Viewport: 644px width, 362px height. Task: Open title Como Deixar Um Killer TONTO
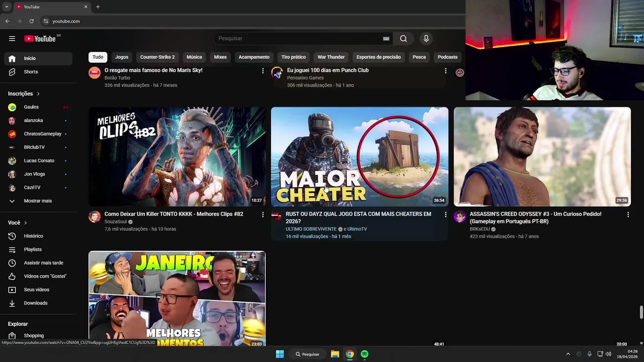pos(174,214)
